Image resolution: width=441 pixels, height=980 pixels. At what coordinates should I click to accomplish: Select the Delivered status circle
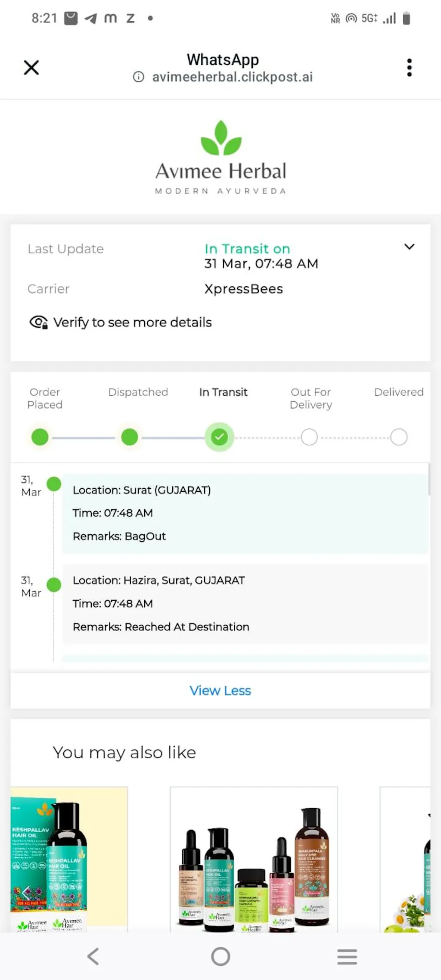pos(399,437)
